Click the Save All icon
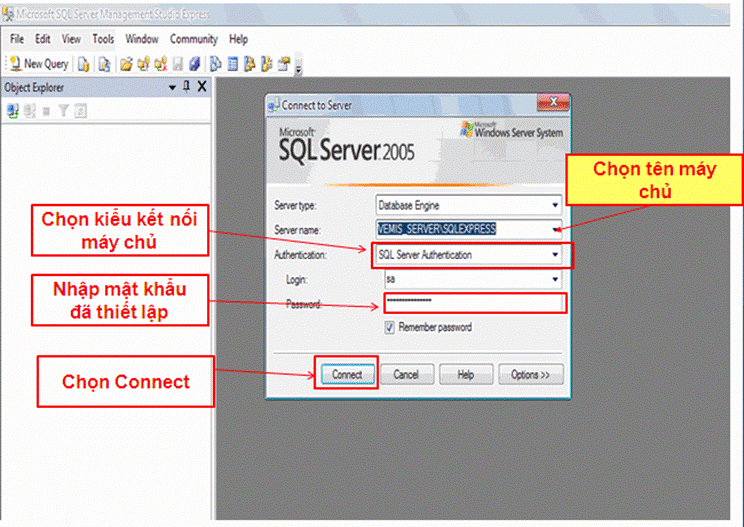This screenshot has width=744, height=527. [195, 64]
